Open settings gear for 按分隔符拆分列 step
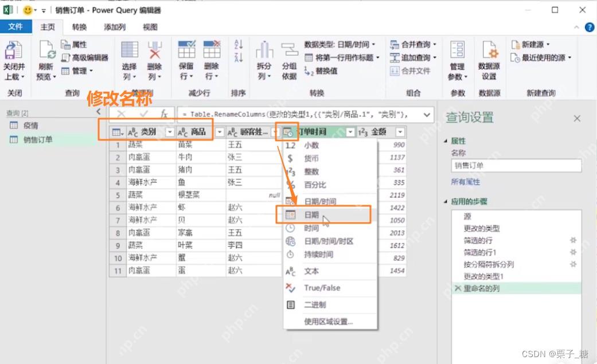The width and height of the screenshot is (597, 364). (x=573, y=264)
